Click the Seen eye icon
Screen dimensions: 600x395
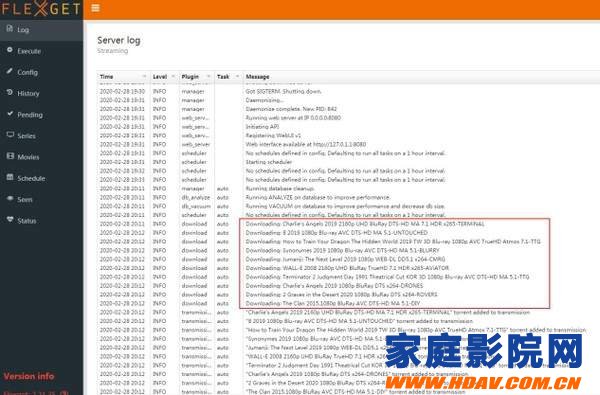pos(10,199)
